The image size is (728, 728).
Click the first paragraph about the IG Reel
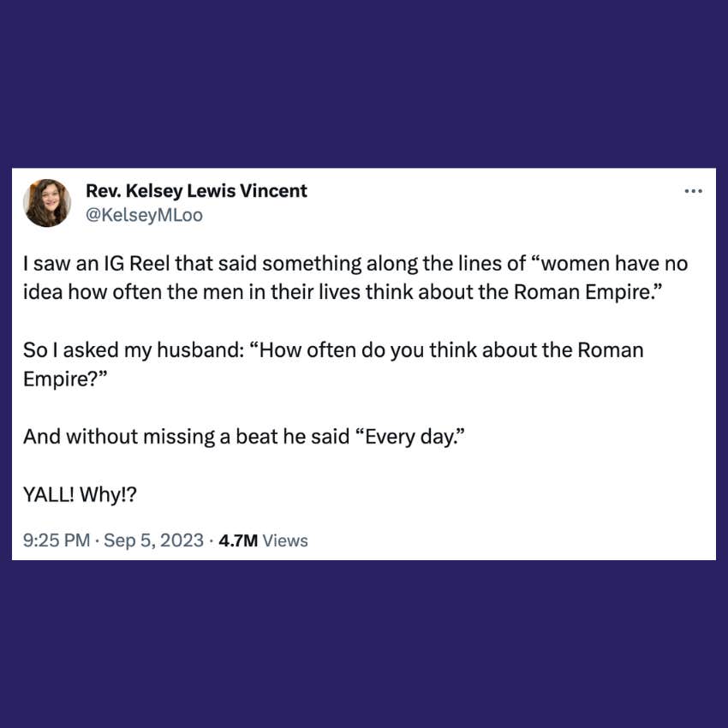355,277
